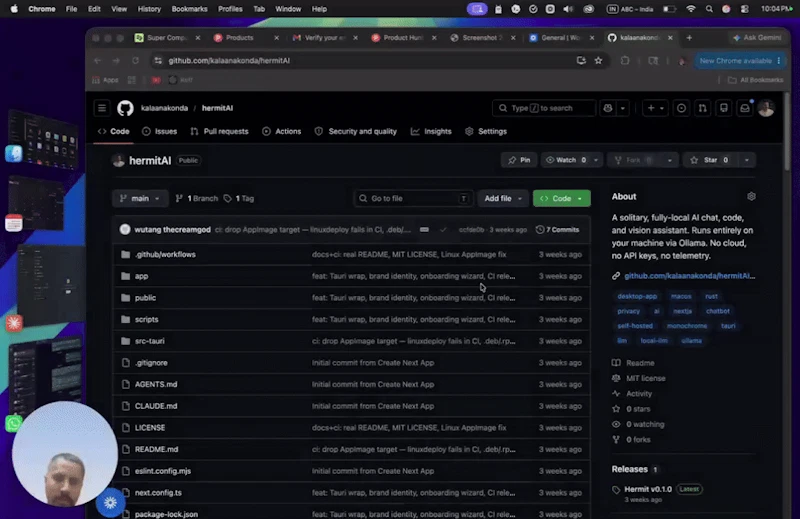Go back using Chrome's back arrow
The image size is (800, 519).
pyautogui.click(x=97, y=61)
